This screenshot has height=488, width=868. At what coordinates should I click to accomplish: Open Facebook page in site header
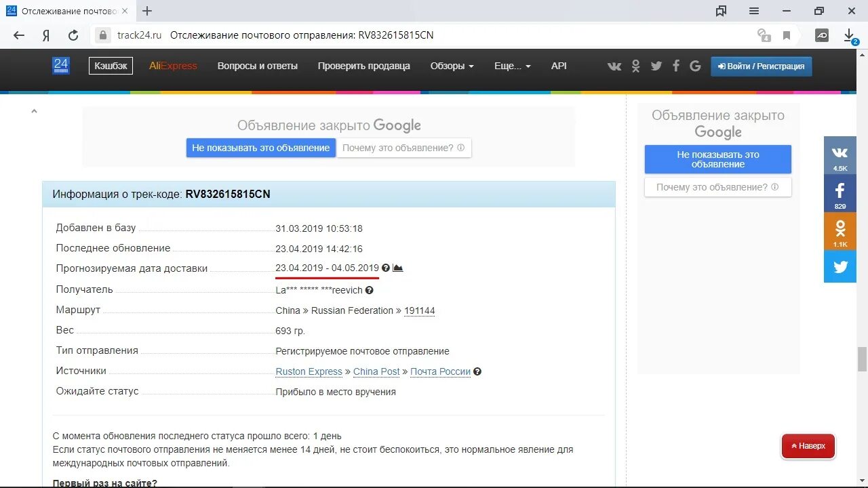point(676,66)
